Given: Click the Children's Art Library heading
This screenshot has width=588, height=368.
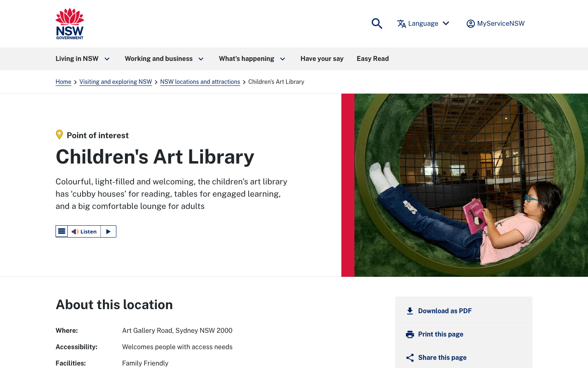Looking at the screenshot, I should (155, 157).
